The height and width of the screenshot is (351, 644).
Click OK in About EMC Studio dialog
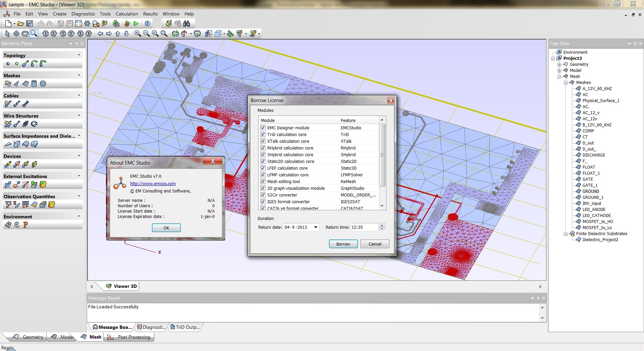166,228
